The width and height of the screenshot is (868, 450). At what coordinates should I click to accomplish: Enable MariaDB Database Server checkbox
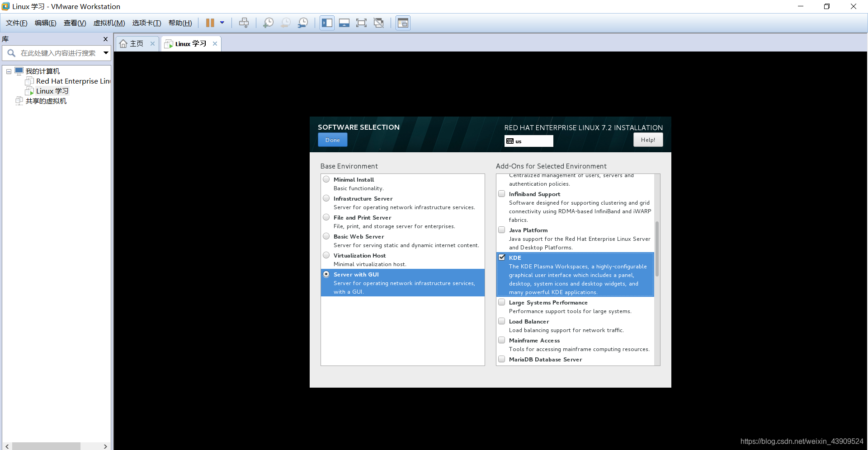501,359
